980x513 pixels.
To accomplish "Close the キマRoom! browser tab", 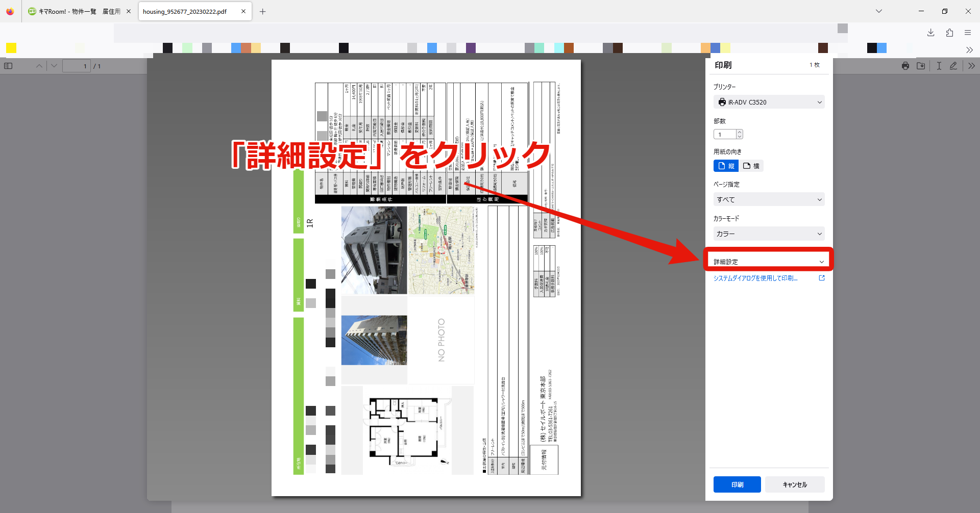I will coord(128,11).
